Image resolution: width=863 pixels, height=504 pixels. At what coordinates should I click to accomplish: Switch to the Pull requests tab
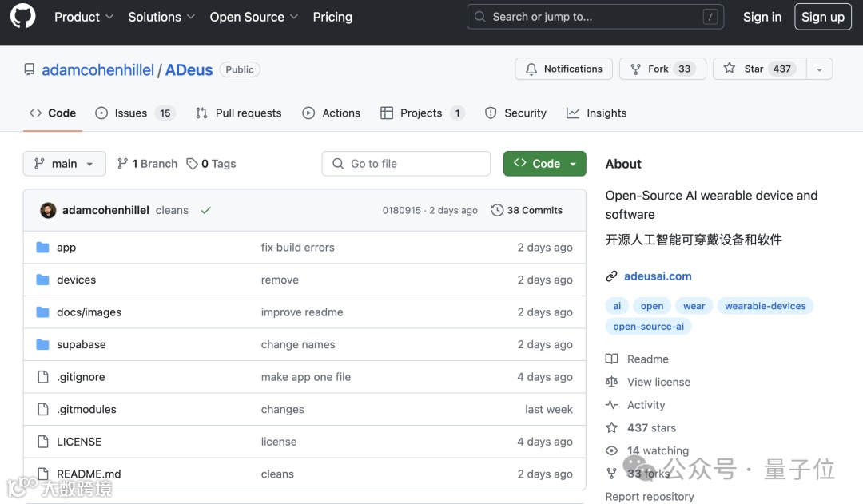click(238, 113)
